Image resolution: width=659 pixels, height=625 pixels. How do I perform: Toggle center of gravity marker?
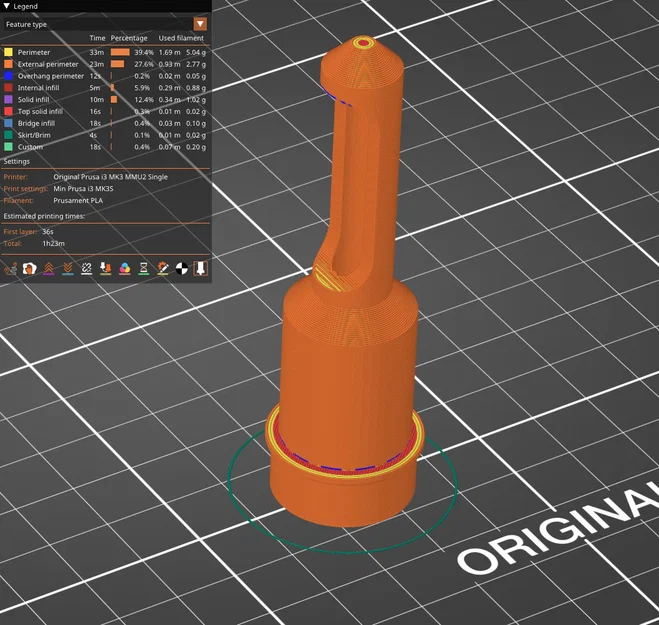click(182, 268)
